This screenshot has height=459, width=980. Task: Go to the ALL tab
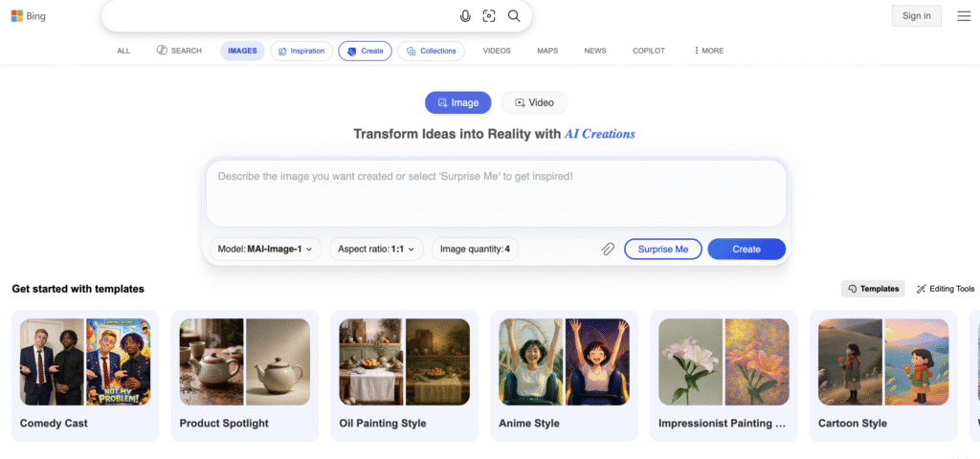(123, 51)
